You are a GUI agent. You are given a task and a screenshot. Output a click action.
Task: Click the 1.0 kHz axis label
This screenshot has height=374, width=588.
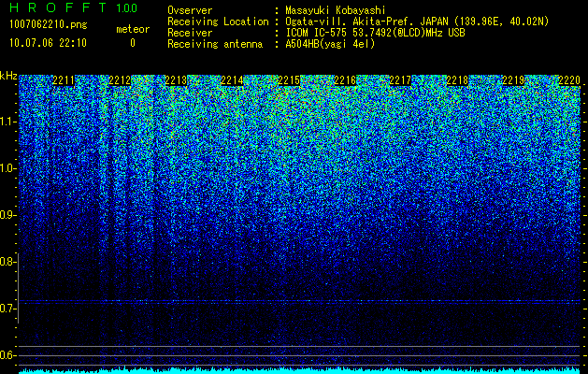click(x=8, y=168)
